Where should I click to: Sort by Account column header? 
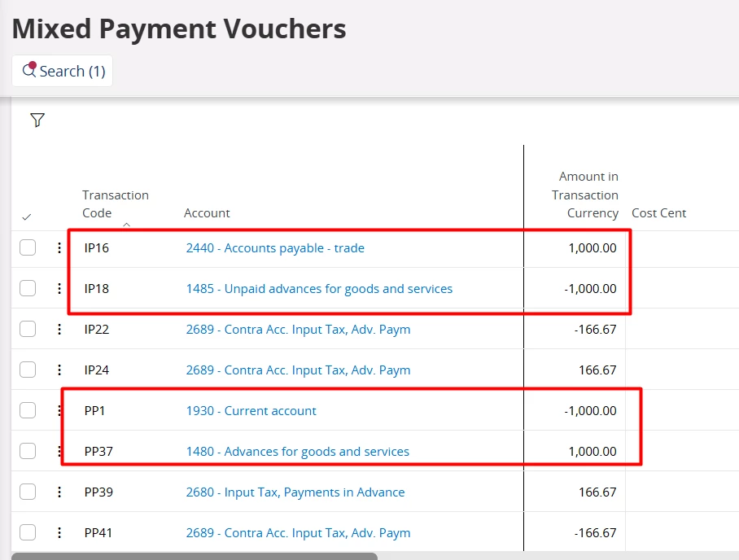coord(207,213)
